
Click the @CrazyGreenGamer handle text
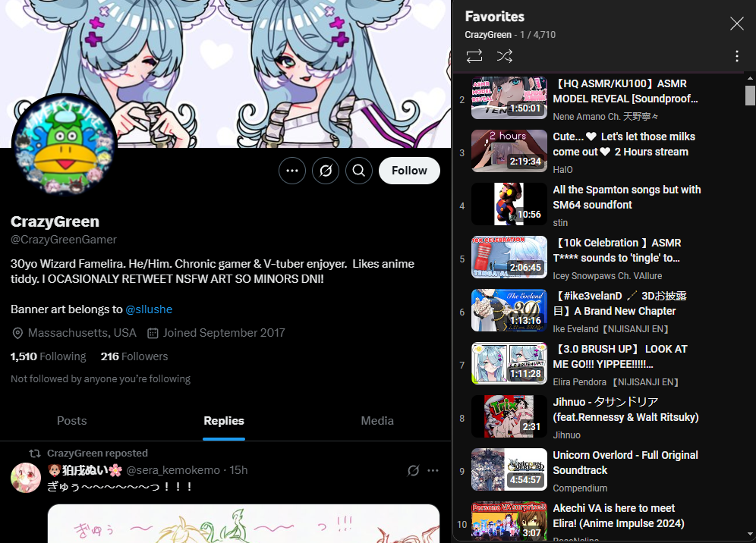64,240
